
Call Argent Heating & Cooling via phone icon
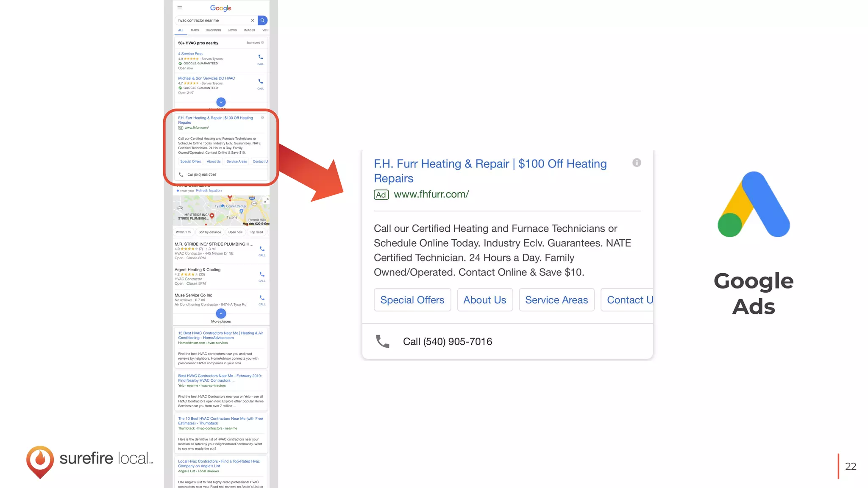(x=262, y=274)
